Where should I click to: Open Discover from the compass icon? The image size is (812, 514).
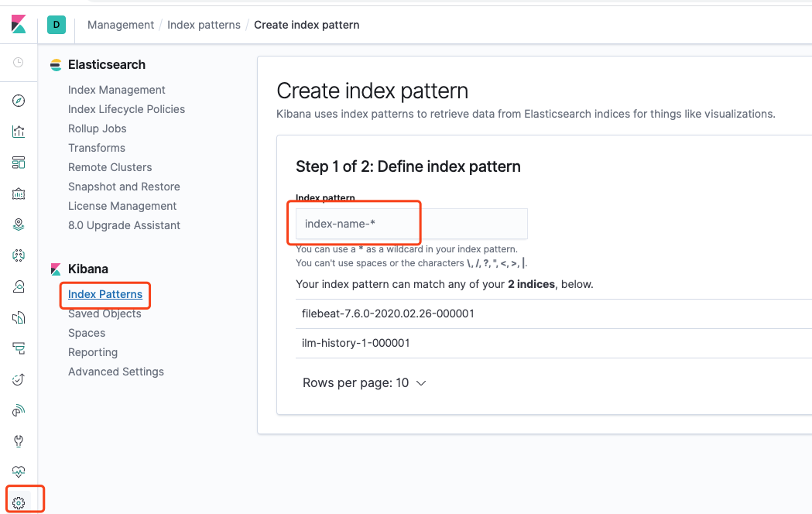[x=19, y=101]
